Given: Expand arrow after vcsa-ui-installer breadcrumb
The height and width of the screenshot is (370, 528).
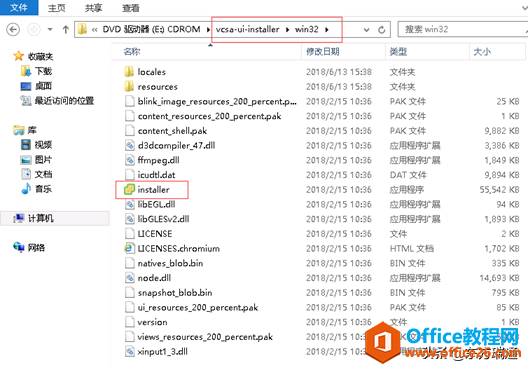Looking at the screenshot, I should tap(287, 30).
